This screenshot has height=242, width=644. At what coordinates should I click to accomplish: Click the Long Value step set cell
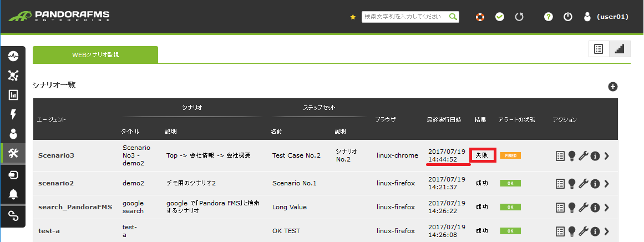290,208
